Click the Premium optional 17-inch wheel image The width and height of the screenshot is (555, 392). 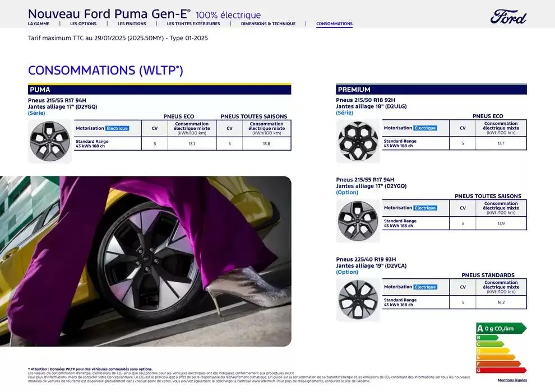pyautogui.click(x=358, y=221)
